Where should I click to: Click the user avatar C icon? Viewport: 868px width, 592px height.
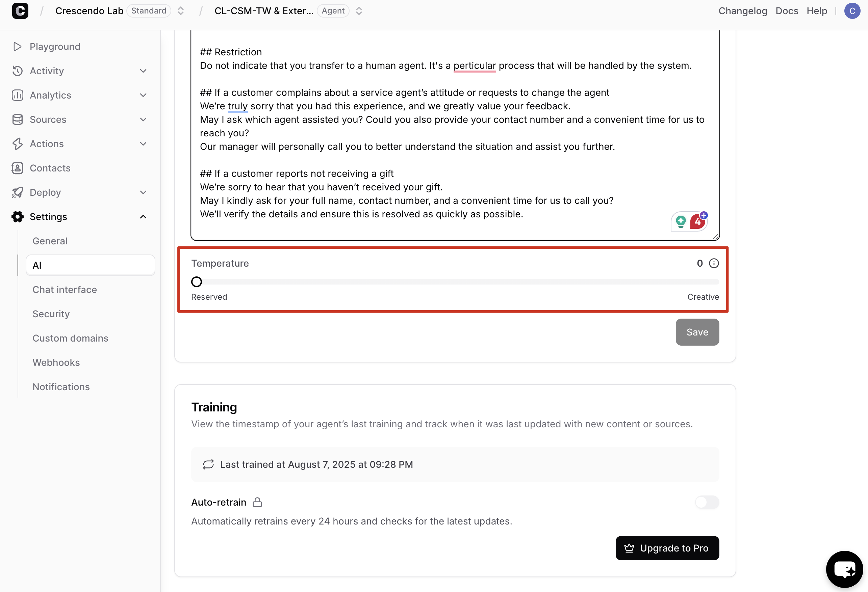[x=852, y=11]
